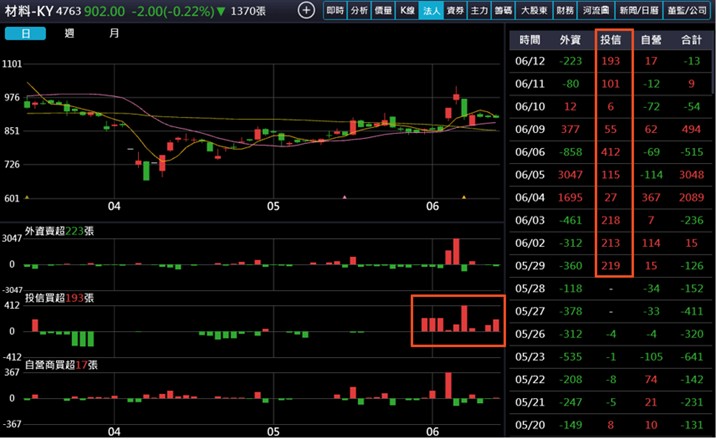This screenshot has height=440, width=716.
Task: Toggle chart period to 日
Action: click(26, 33)
